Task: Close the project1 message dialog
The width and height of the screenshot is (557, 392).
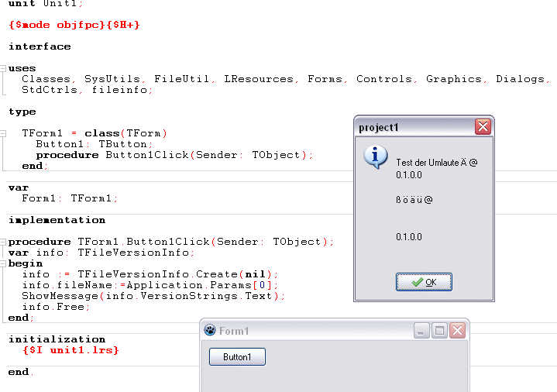Action: coord(483,126)
